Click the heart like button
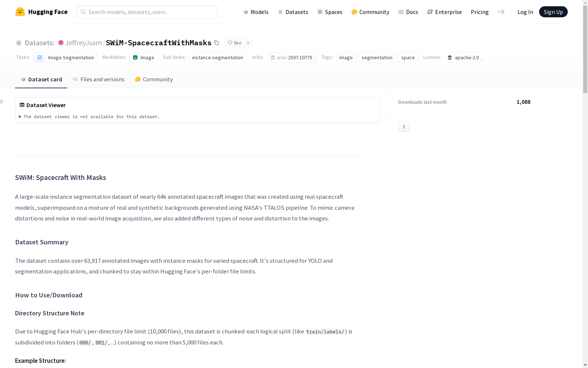The width and height of the screenshot is (588, 368). point(234,43)
